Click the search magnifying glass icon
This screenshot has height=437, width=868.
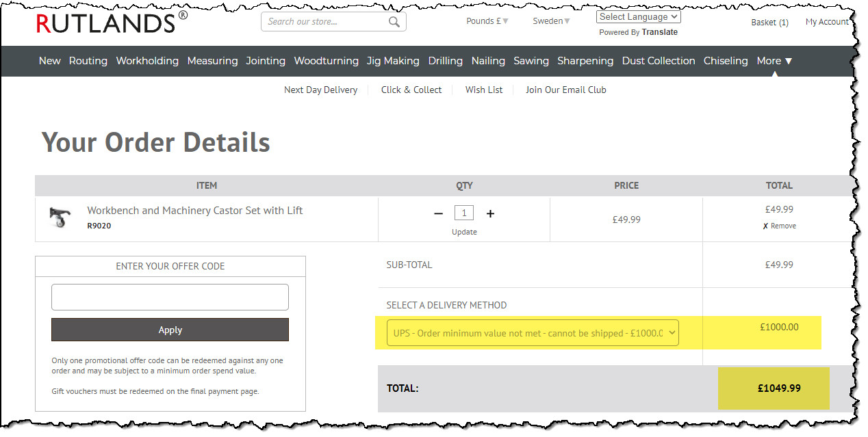(x=394, y=22)
